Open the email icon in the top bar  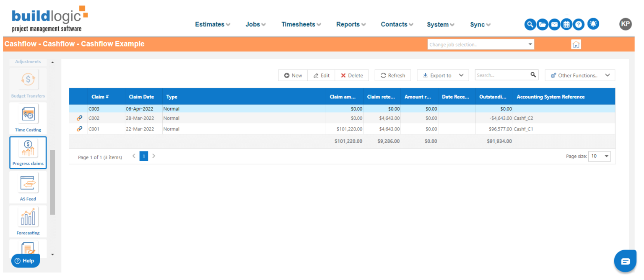coord(554,24)
